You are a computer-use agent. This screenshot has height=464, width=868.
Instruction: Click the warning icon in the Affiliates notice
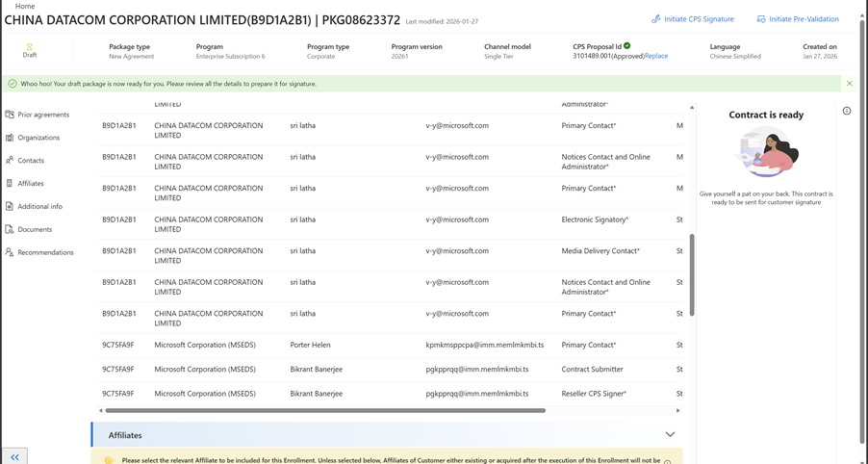[109, 461]
